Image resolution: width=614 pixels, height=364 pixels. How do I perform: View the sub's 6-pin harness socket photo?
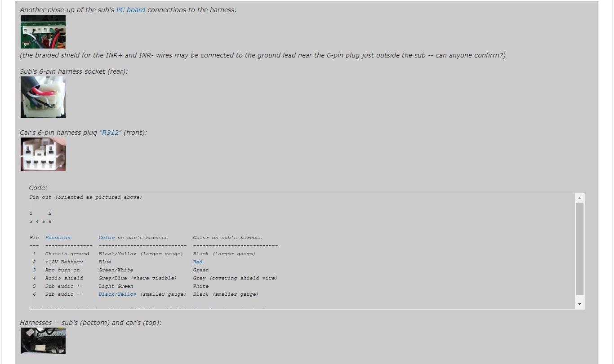[43, 97]
